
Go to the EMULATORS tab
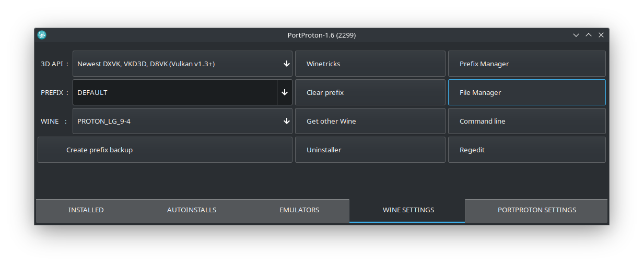[x=299, y=210]
